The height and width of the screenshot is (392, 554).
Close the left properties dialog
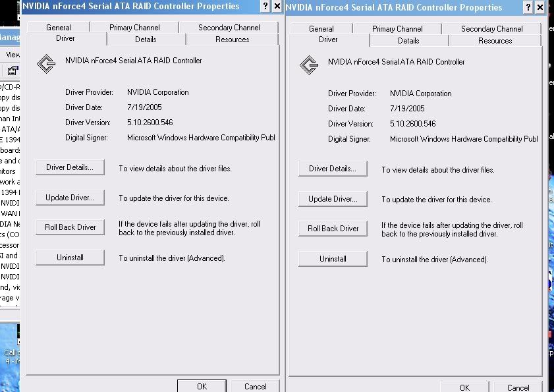277,6
